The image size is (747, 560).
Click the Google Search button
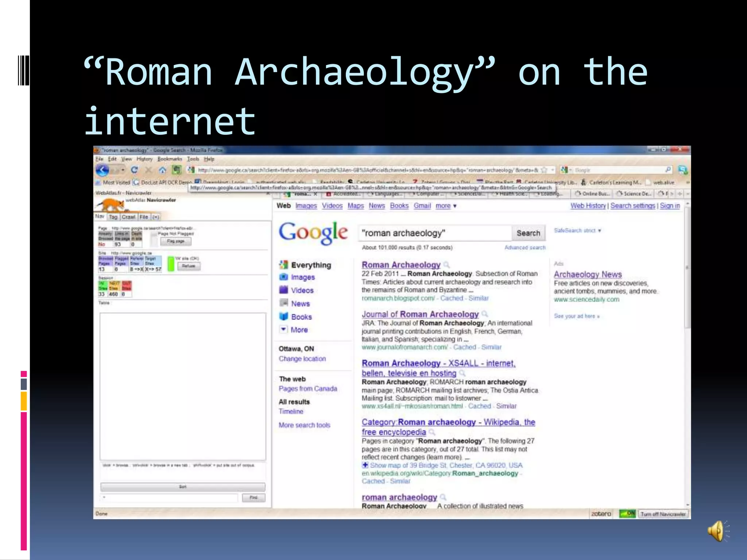(x=528, y=233)
